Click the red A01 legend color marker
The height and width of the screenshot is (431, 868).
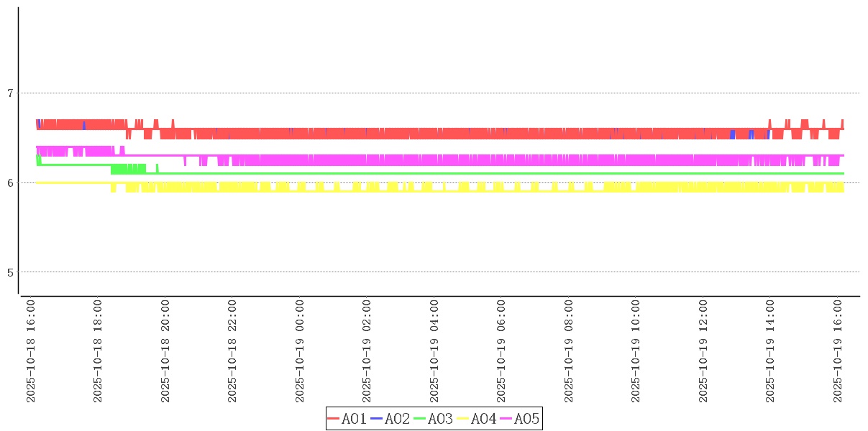[333, 419]
